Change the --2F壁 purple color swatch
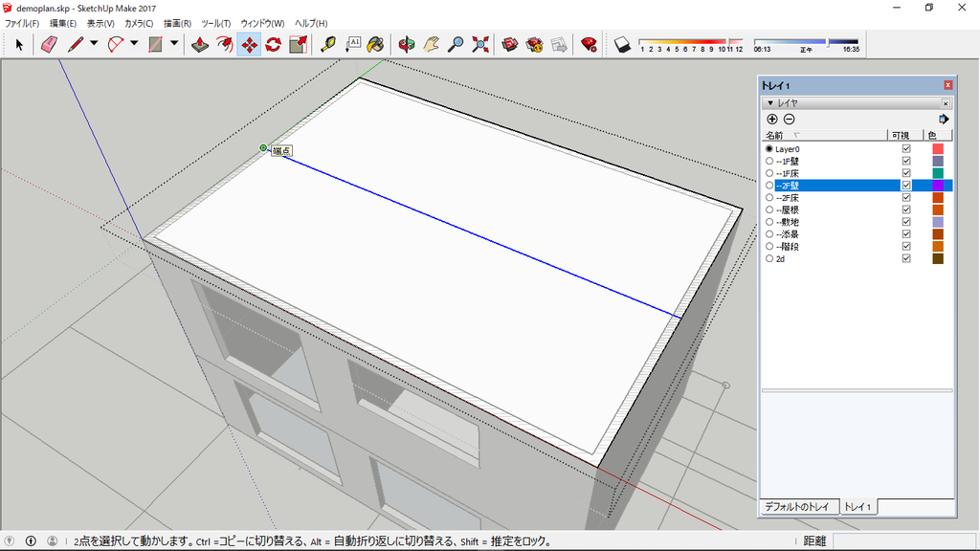The height and width of the screenshot is (551, 980). point(938,186)
